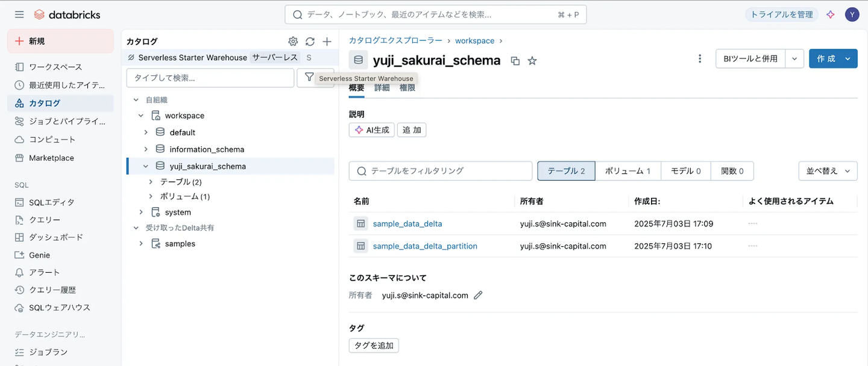
Task: Expand the information_schema node
Action: [x=146, y=149]
